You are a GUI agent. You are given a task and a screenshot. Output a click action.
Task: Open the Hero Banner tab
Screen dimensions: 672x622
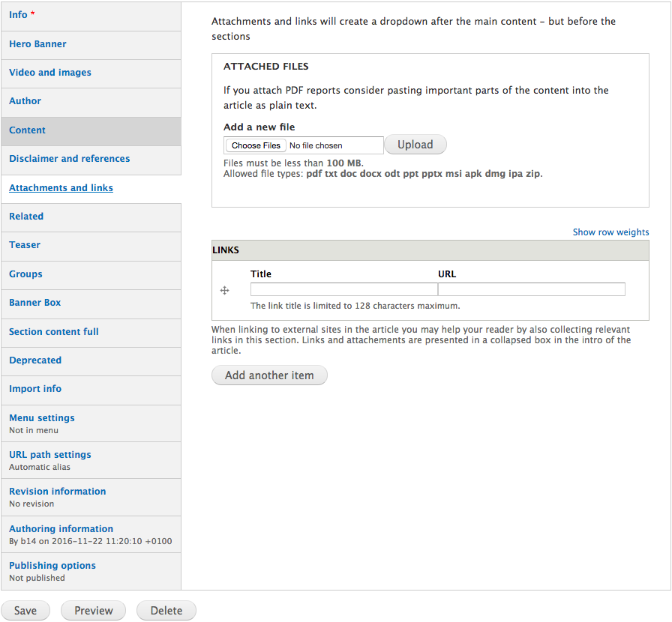point(37,44)
